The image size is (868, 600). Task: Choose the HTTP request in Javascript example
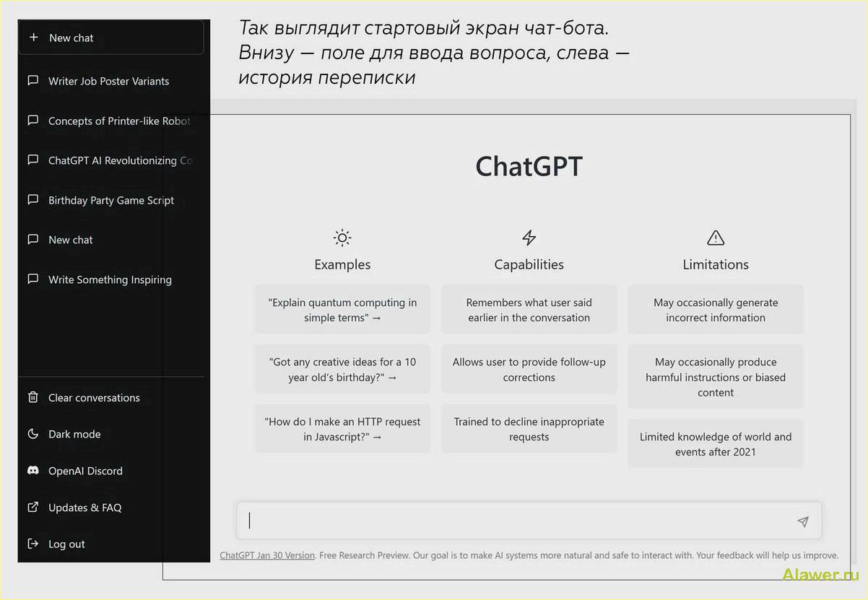click(342, 429)
